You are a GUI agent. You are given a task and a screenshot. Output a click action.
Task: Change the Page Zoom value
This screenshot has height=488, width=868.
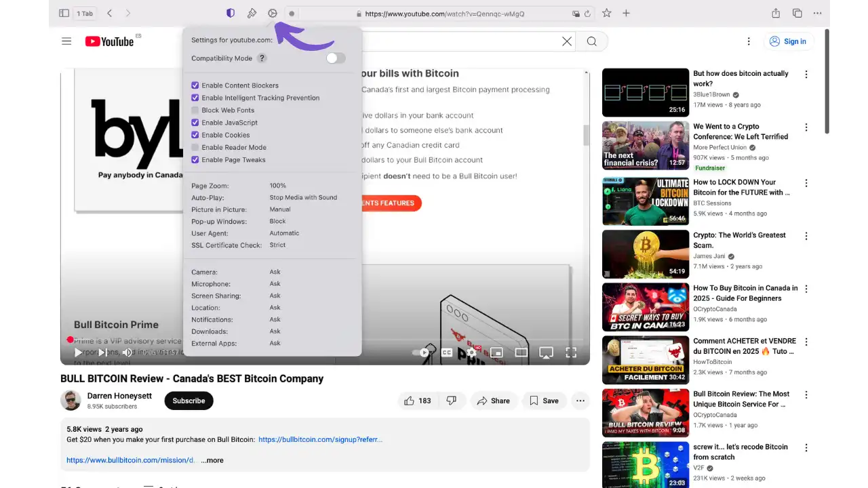(278, 185)
